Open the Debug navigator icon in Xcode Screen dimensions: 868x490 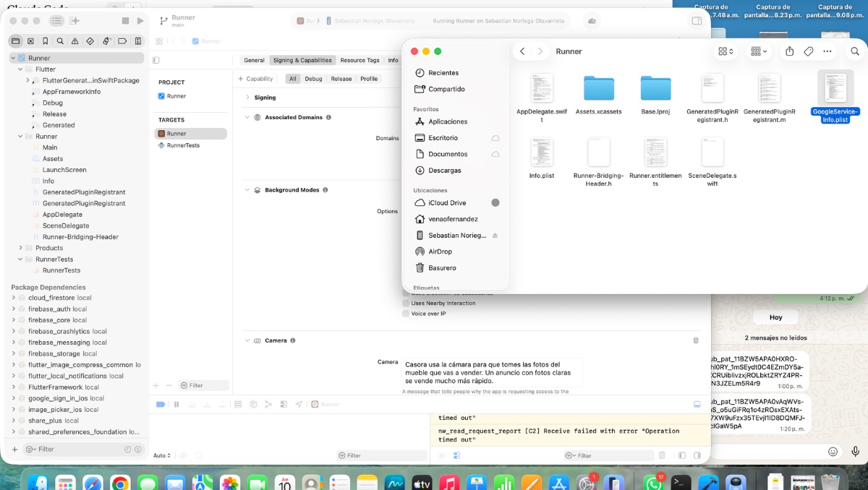pyautogui.click(x=106, y=41)
